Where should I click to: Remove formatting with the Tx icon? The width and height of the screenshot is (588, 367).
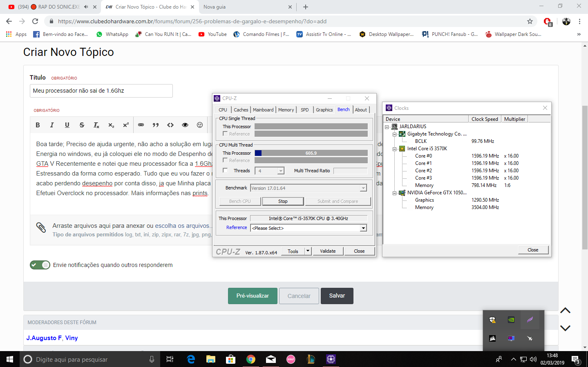click(x=96, y=125)
